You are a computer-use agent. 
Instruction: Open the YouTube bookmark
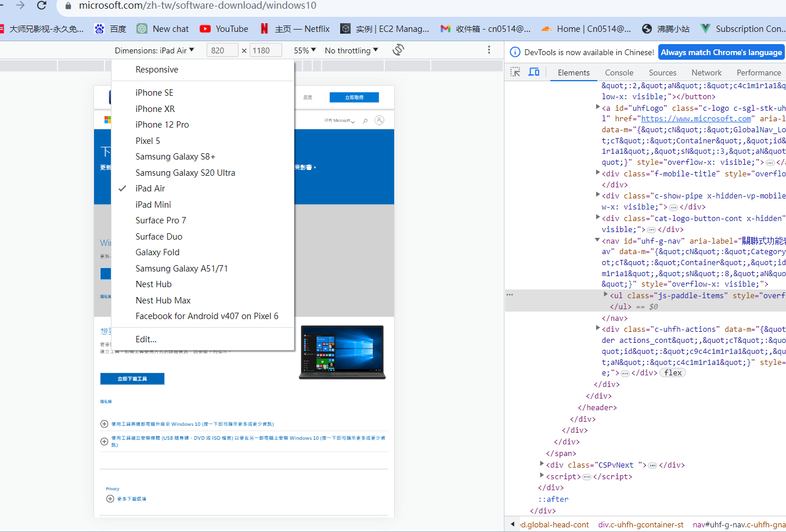pyautogui.click(x=224, y=28)
